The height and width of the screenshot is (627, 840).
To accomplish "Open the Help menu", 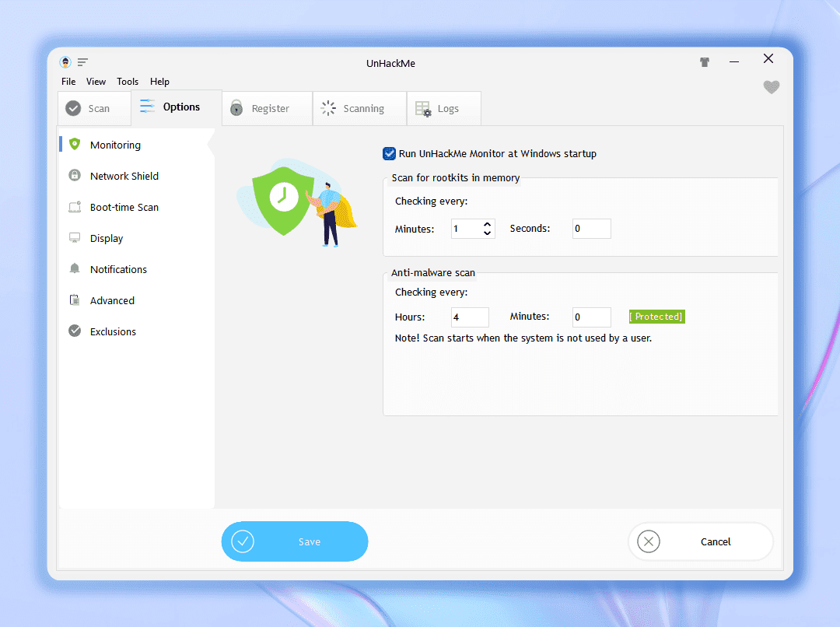I will click(159, 82).
